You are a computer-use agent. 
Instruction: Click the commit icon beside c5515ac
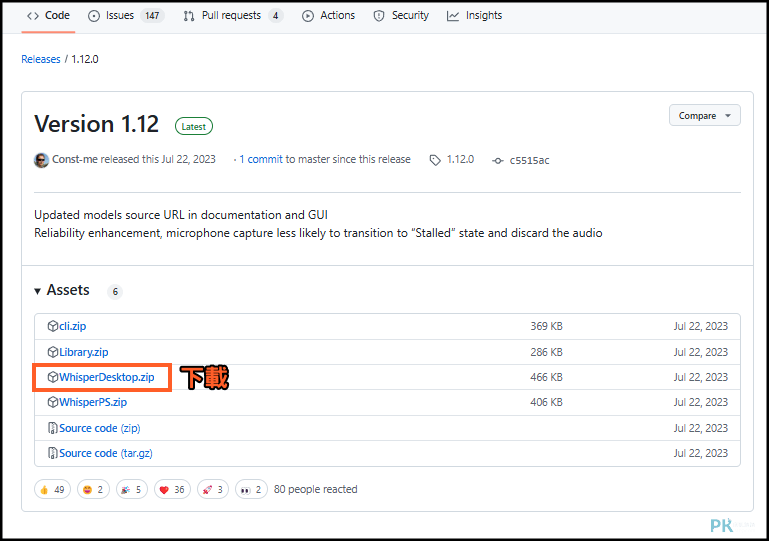pos(498,161)
